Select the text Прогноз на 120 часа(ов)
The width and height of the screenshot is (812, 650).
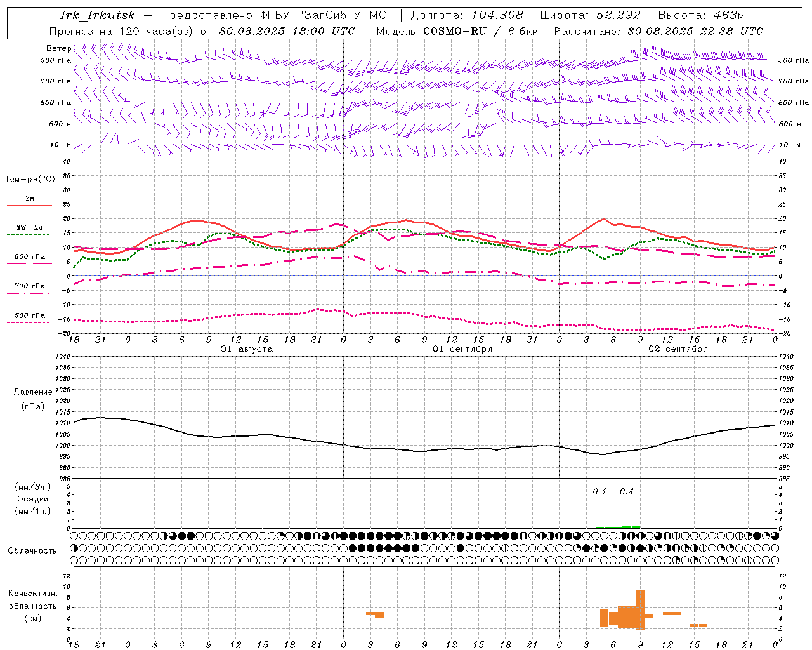[122, 31]
